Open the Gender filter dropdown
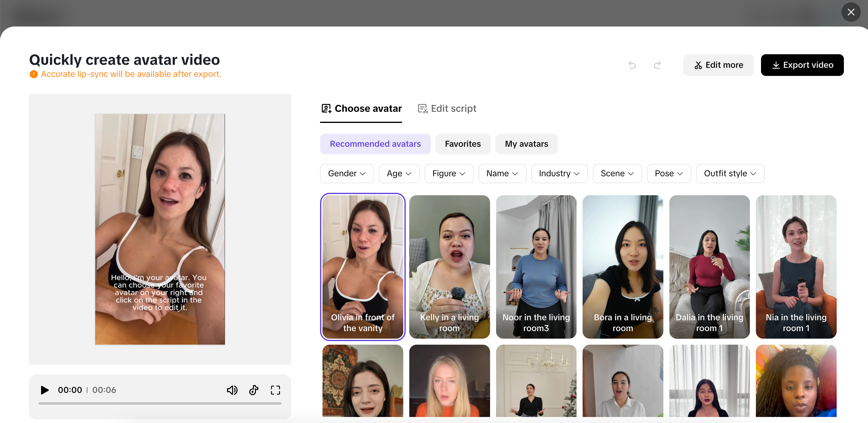Image resolution: width=868 pixels, height=423 pixels. 347,174
